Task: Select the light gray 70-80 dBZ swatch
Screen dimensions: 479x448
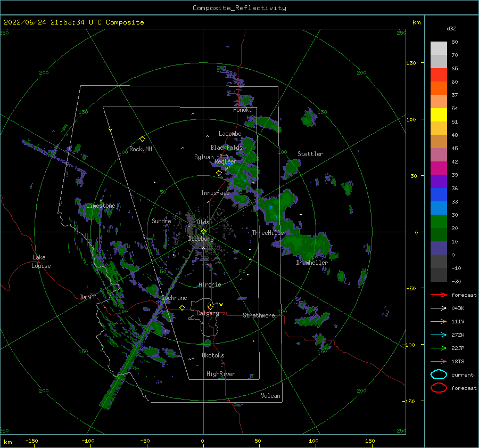Action: pyautogui.click(x=439, y=48)
